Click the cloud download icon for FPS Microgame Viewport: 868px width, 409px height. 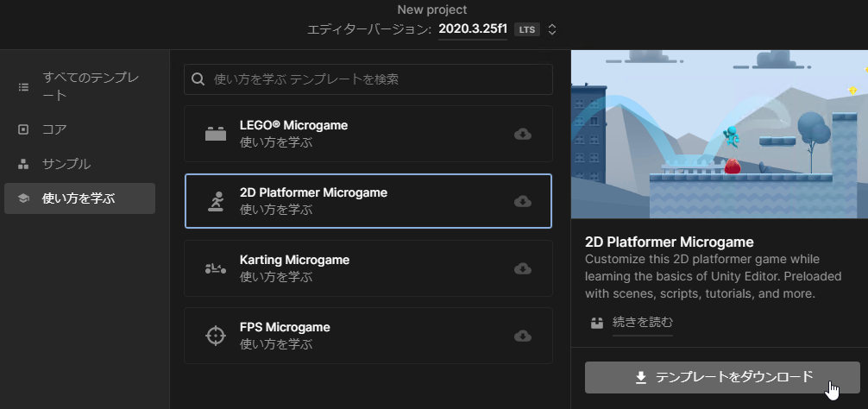(523, 336)
